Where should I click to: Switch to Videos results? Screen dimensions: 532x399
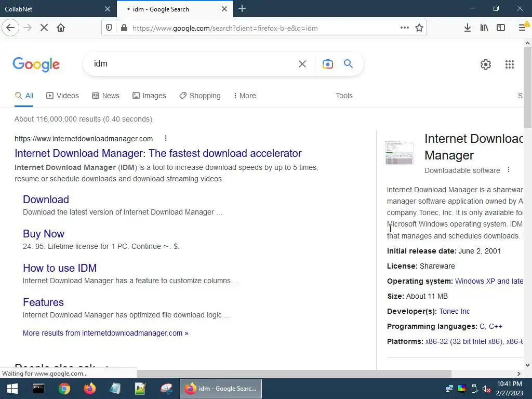pyautogui.click(x=62, y=96)
